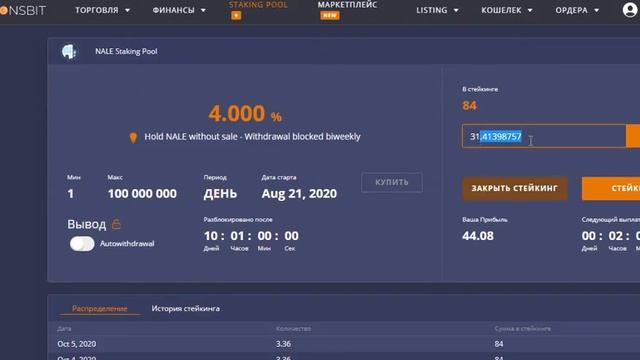Viewport: 640px width, 360px height.
Task: Expand the Финансы dropdown menu
Action: pos(179,10)
